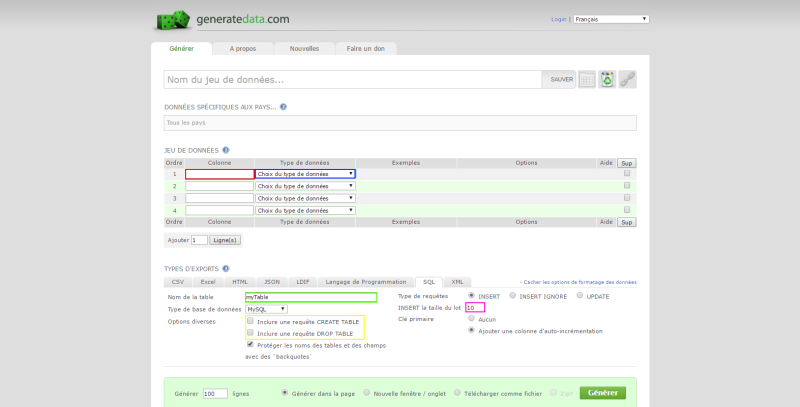This screenshot has height=407, width=800.
Task: Click the Login link
Action: (558, 19)
